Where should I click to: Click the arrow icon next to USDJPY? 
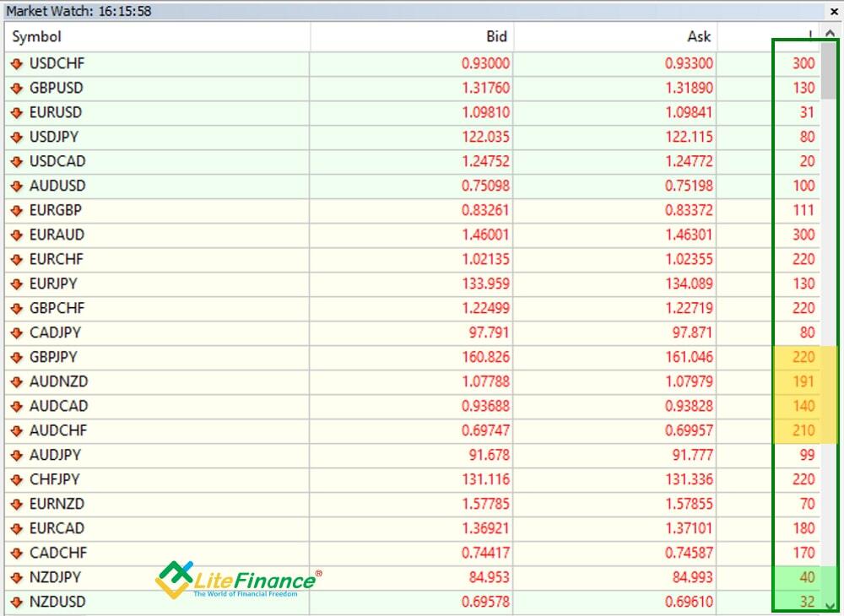(16, 137)
